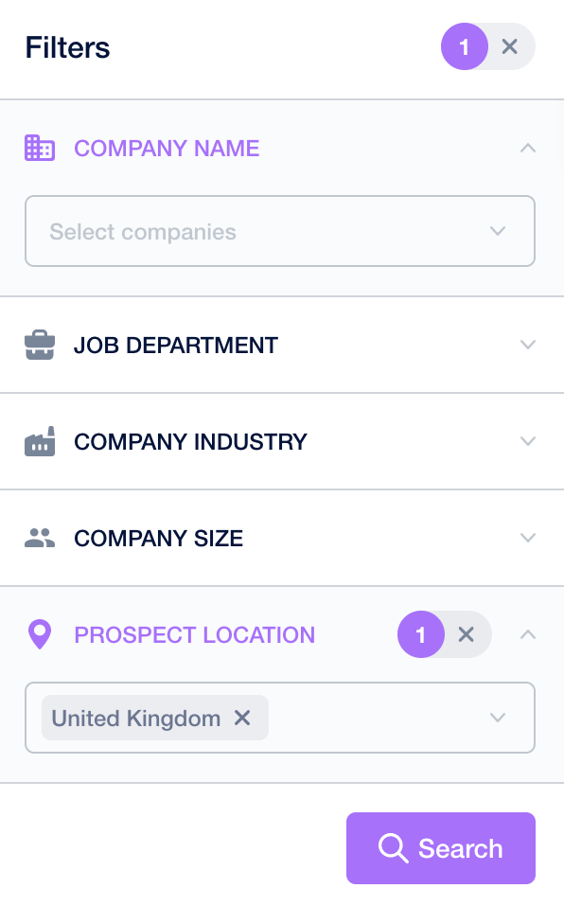Expand the Company Industry section
The width and height of the screenshot is (564, 924).
coord(528,441)
